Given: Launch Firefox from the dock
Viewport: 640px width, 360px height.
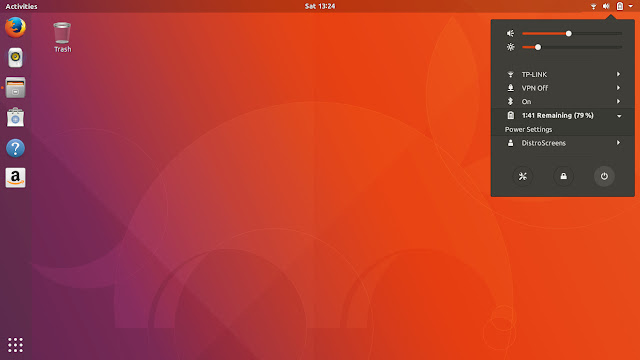Looking at the screenshot, I should 16,27.
